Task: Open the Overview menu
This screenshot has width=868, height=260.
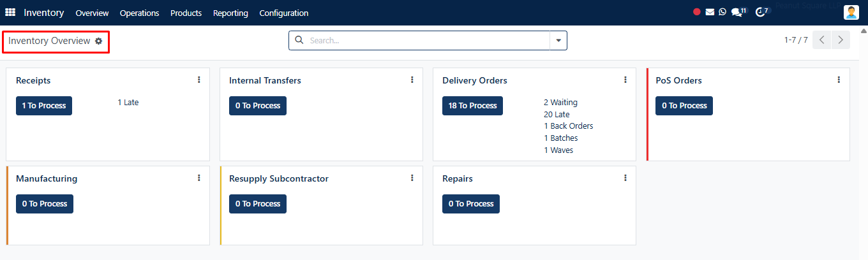Action: click(92, 13)
